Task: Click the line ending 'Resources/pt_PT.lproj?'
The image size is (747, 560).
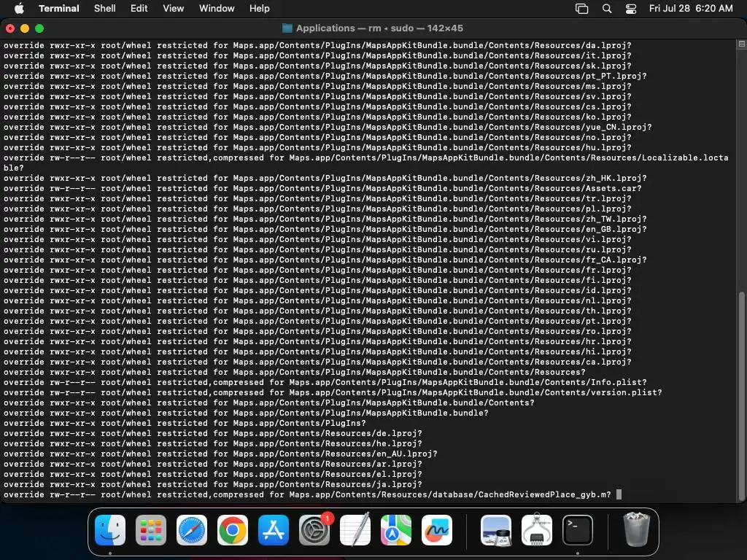Action: (325, 76)
